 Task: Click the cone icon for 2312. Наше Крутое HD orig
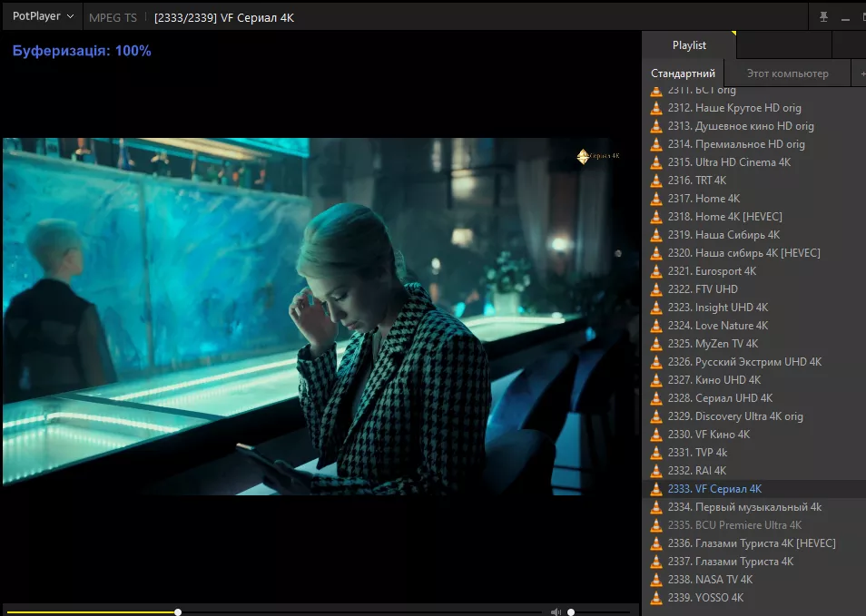pyautogui.click(x=656, y=108)
